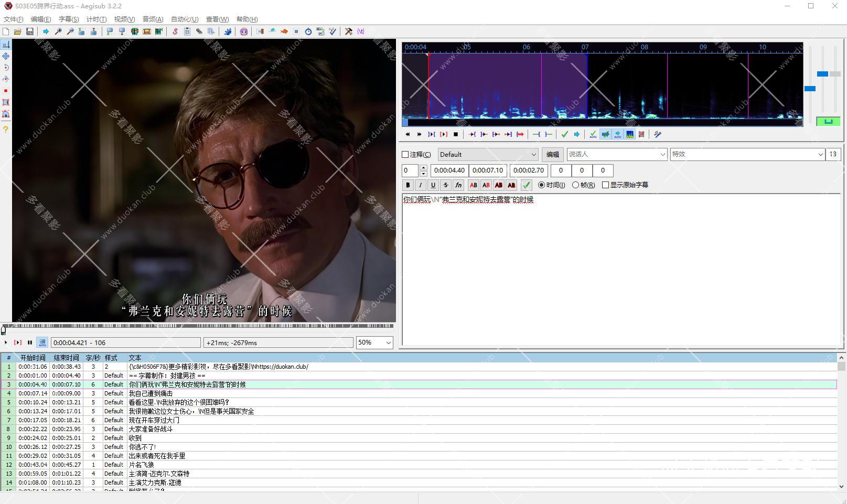Open the Default style dropdown
The height and width of the screenshot is (504, 847).
pos(488,155)
